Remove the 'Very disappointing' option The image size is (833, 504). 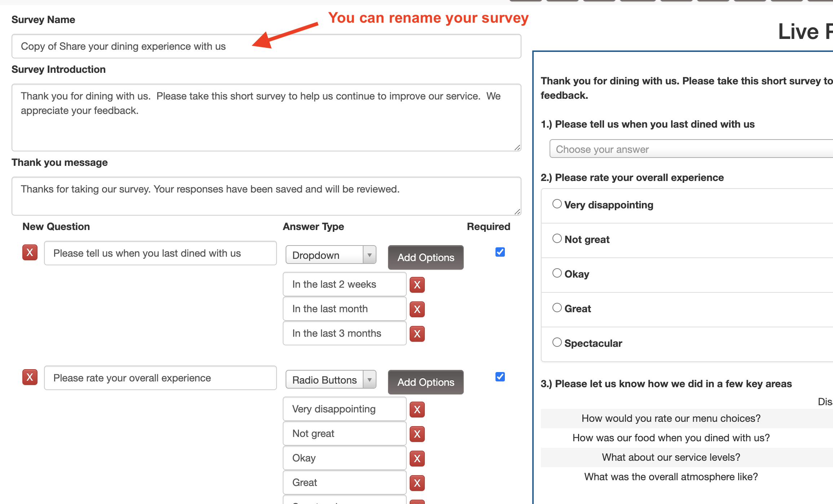[417, 410]
